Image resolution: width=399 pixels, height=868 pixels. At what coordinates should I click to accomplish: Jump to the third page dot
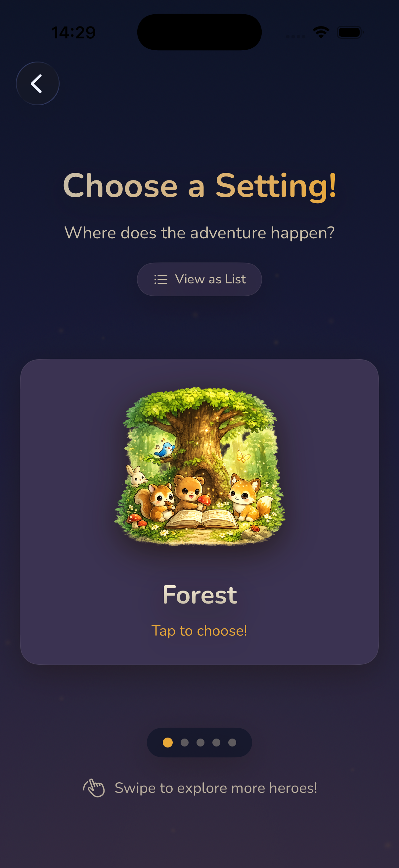click(200, 742)
